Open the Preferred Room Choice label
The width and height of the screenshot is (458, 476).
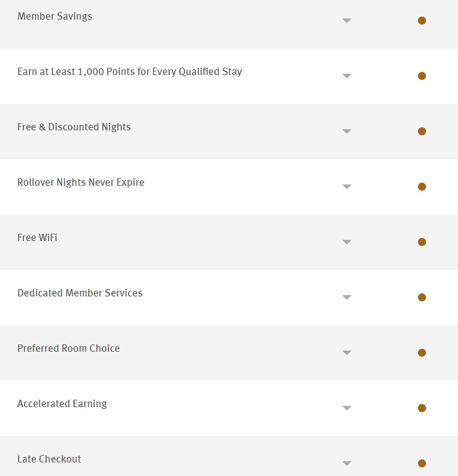pos(68,349)
